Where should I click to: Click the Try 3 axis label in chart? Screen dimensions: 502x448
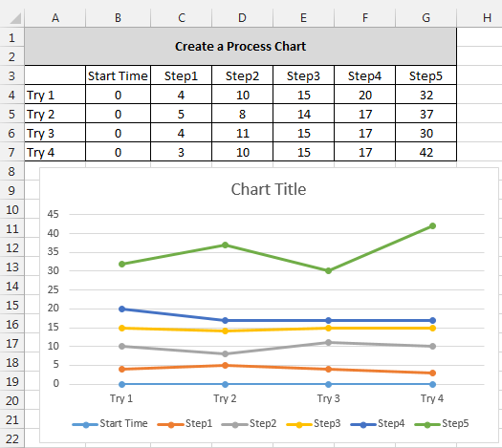pos(328,398)
